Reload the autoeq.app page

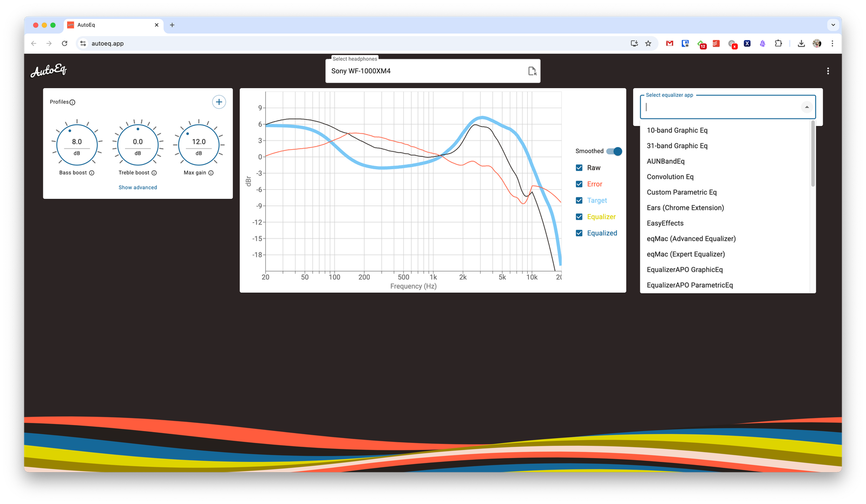point(64,43)
